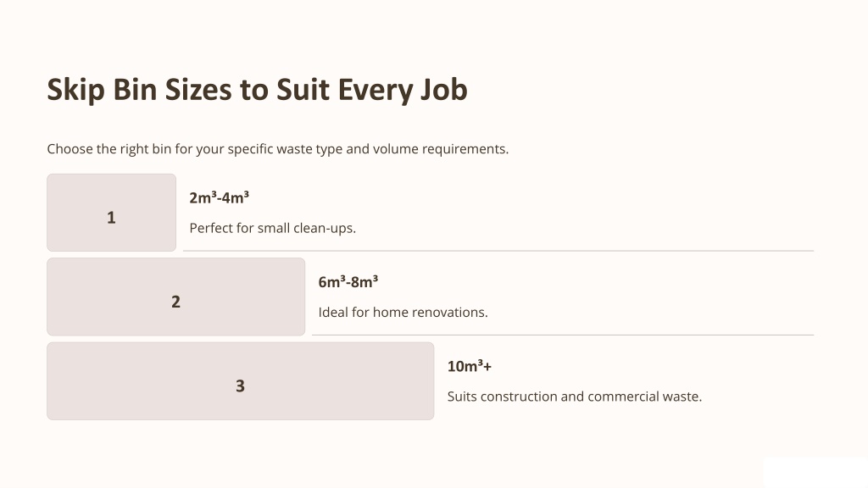Viewport: 868px width, 488px height.
Task: Click the number 3 digit in third box
Action: coord(240,385)
